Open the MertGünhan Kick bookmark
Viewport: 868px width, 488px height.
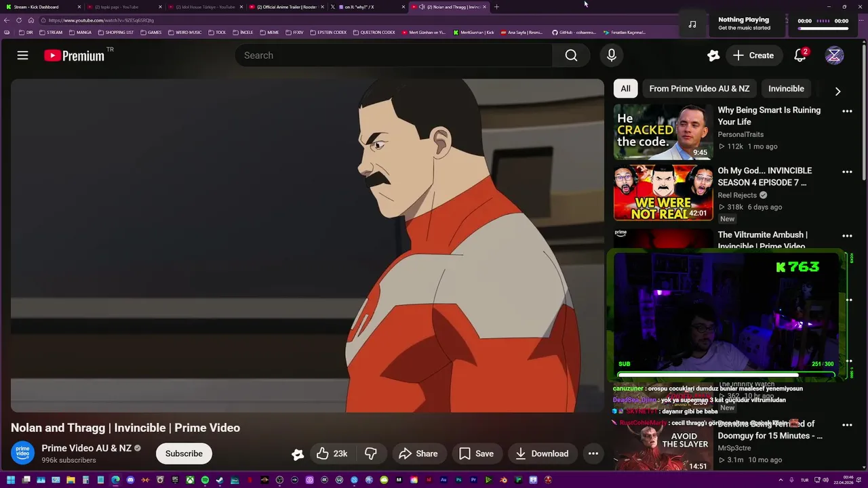tap(473, 33)
